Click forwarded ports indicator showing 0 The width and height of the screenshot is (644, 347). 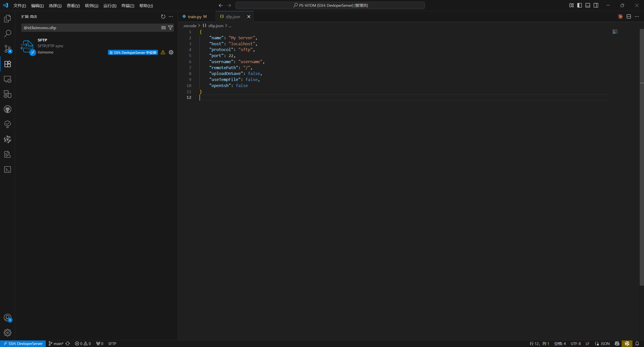tap(100, 343)
